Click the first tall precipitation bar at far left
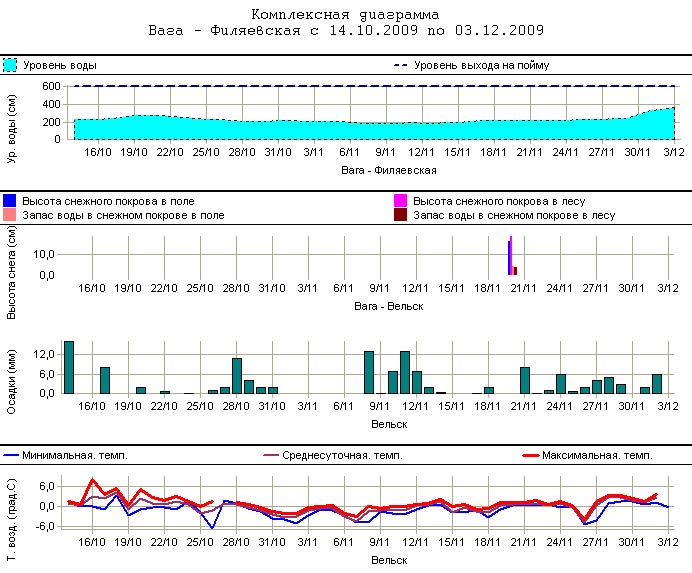The image size is (692, 573). tap(69, 367)
